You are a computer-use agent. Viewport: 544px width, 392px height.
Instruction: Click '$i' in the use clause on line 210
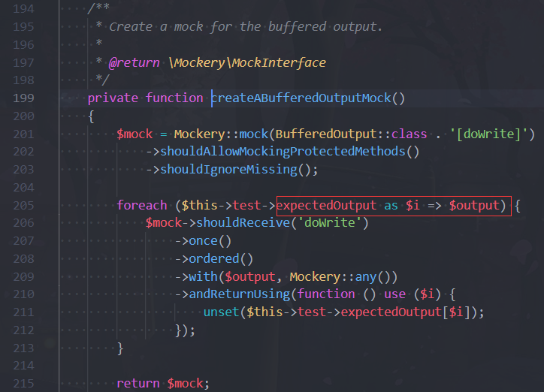coord(428,294)
